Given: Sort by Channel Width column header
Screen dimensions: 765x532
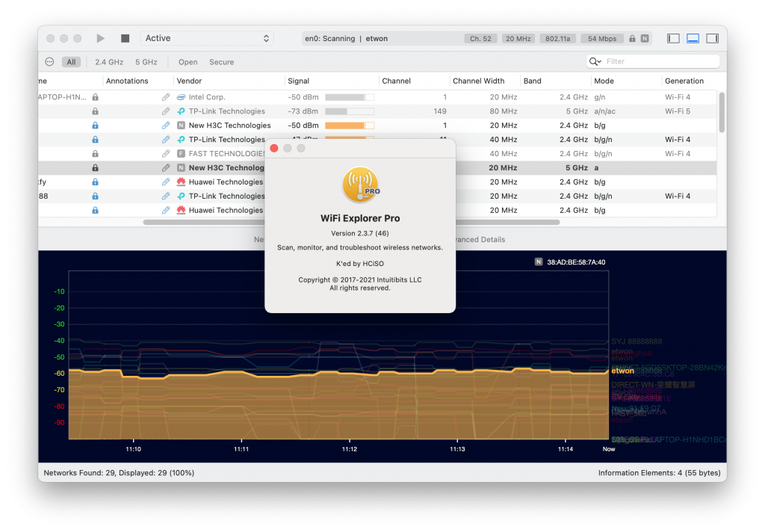Looking at the screenshot, I should [x=479, y=81].
